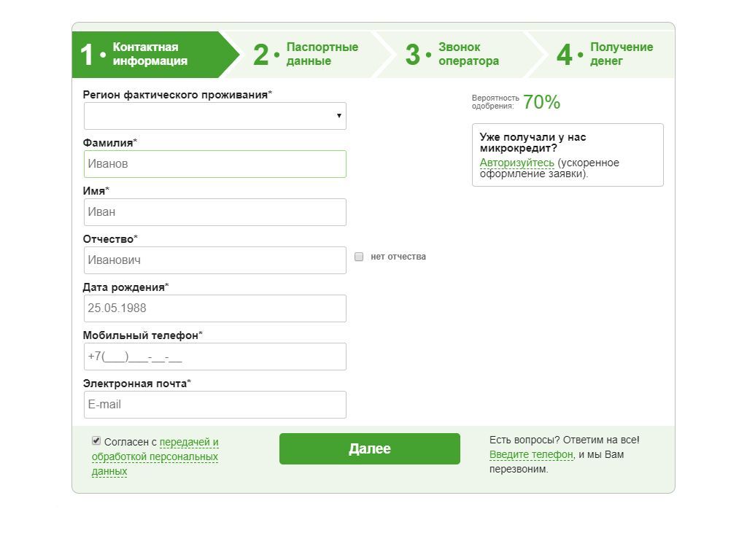747x560 pixels.
Task: Click into the Отчество field
Action: coord(215,260)
